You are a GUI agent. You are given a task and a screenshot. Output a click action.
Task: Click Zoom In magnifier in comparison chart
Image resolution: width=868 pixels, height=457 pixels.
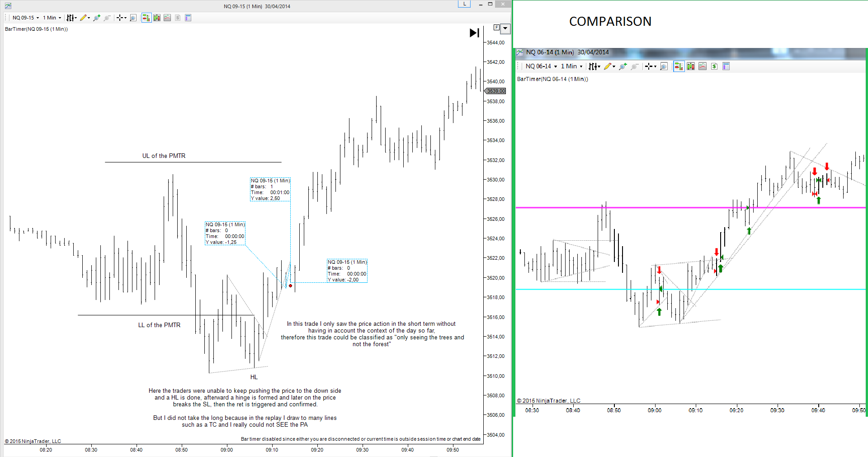coord(623,66)
